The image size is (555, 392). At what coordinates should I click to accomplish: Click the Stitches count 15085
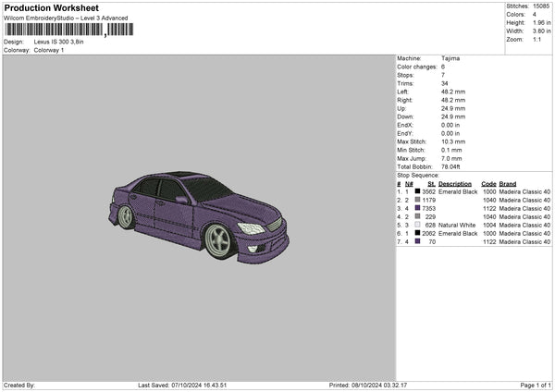tap(543, 6)
